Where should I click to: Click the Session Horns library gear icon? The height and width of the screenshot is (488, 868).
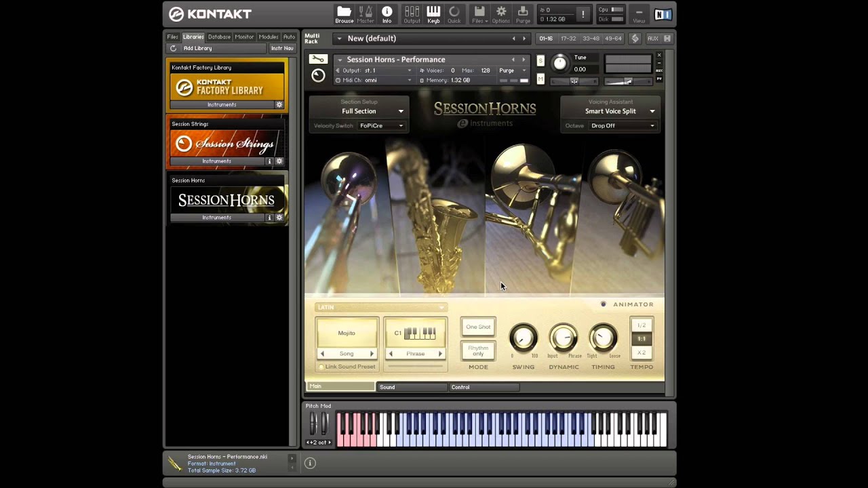click(279, 218)
